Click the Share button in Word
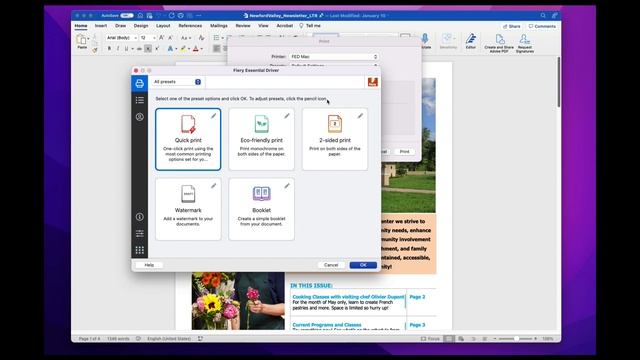Viewport: 640px width, 360px height. coord(511,26)
